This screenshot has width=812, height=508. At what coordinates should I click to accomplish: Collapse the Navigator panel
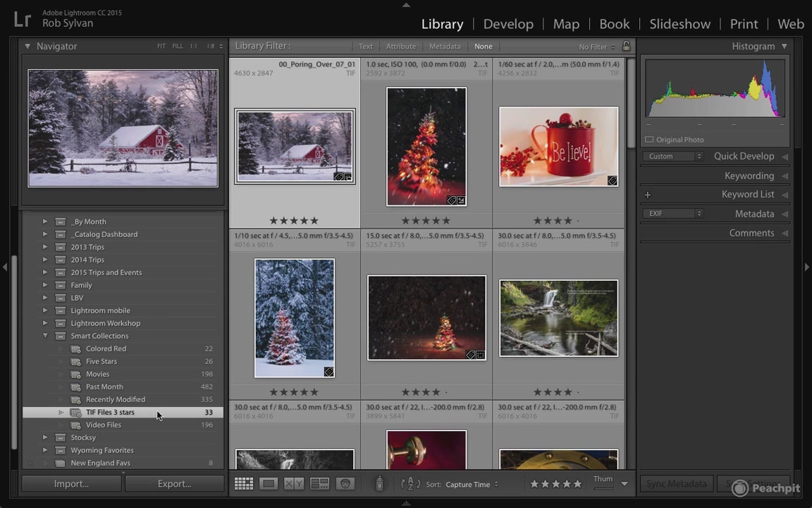[x=27, y=46]
